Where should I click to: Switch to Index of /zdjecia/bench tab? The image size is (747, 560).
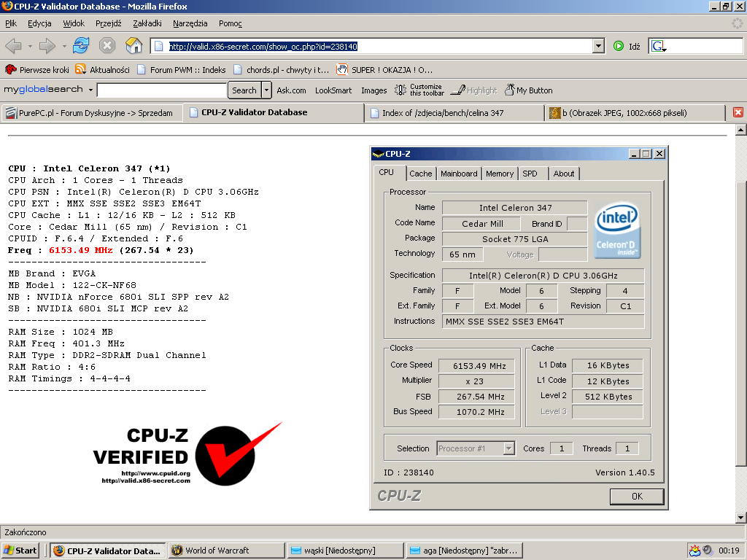455,113
